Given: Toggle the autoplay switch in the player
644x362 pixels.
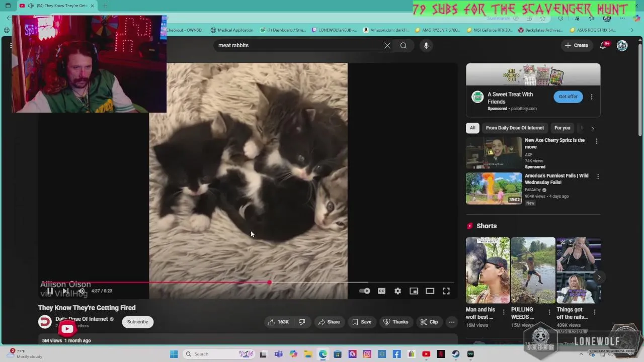Looking at the screenshot, I should pyautogui.click(x=365, y=291).
